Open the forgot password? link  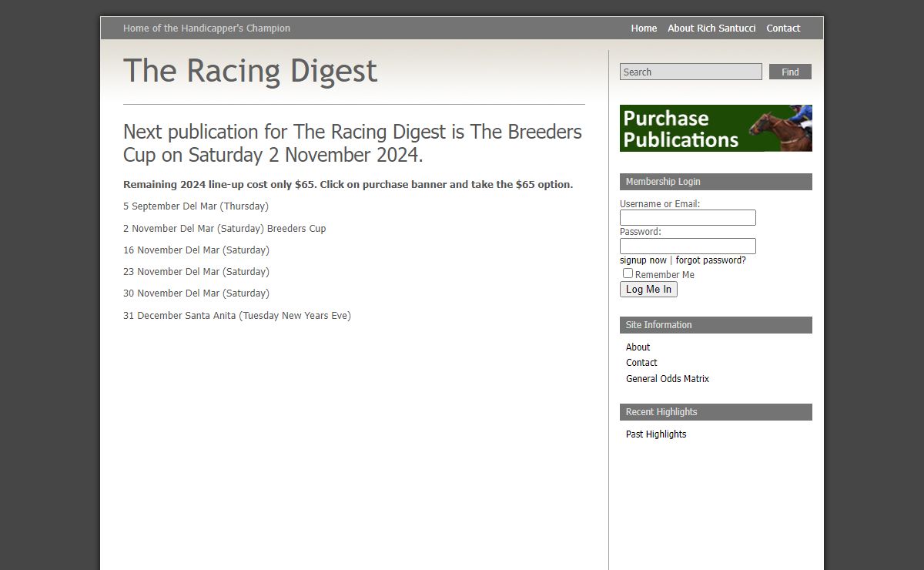pos(711,260)
